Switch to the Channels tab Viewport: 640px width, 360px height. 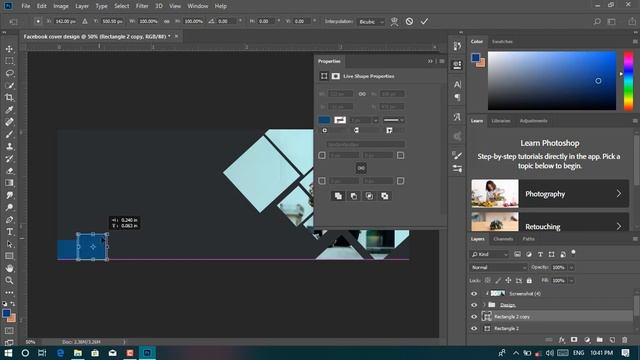pos(503,239)
